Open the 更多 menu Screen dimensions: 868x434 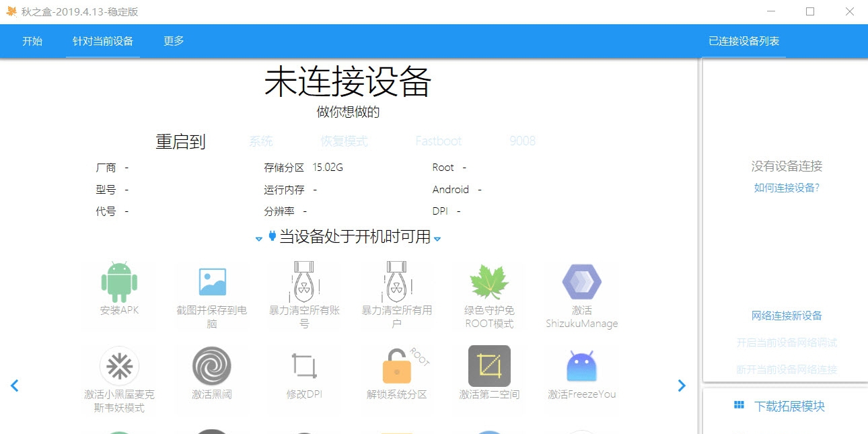tap(172, 41)
